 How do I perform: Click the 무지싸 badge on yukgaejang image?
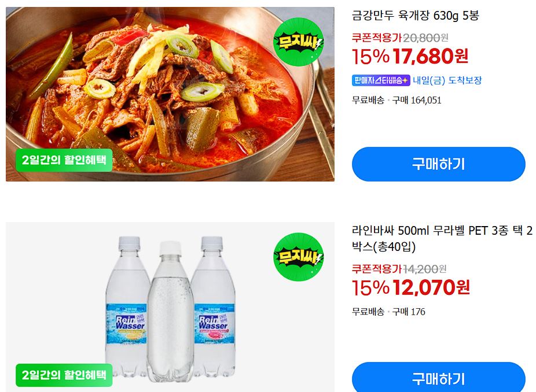pyautogui.click(x=299, y=42)
